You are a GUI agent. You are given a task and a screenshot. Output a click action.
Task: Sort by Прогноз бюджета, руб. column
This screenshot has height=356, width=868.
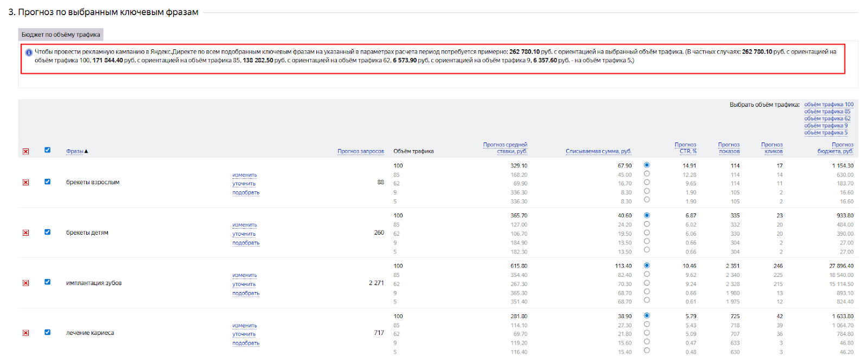835,148
